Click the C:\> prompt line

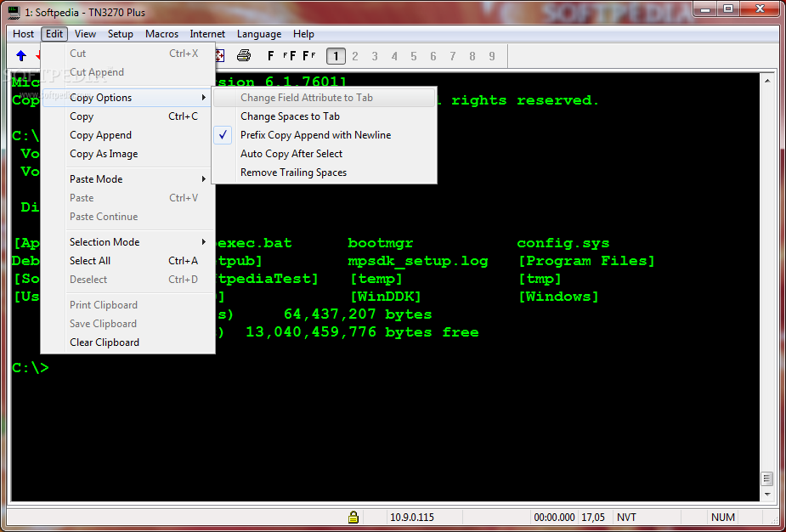[31, 367]
